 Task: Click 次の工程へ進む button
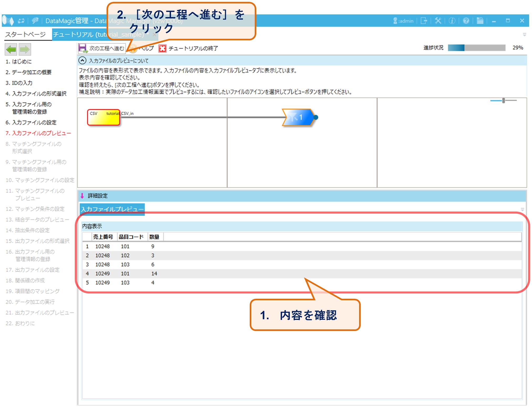click(x=102, y=48)
